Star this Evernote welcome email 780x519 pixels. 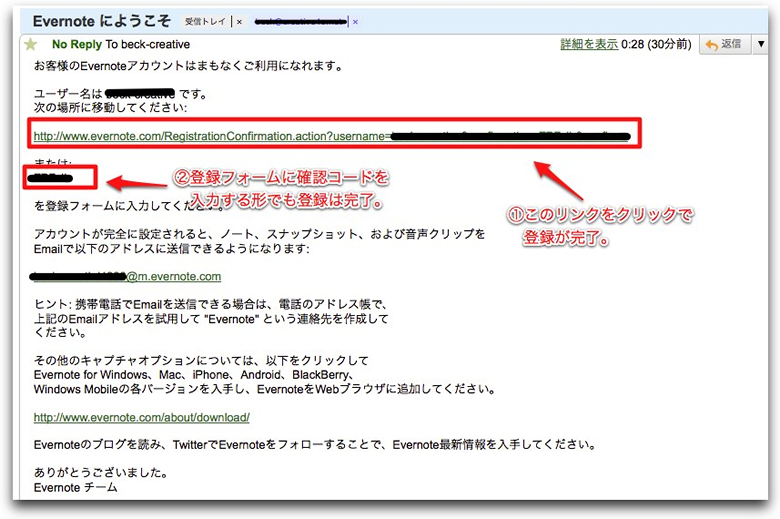pos(30,45)
